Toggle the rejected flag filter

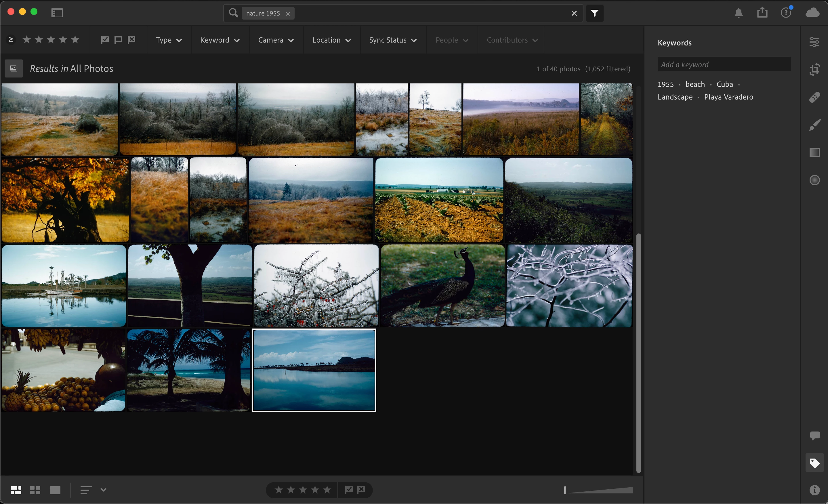[x=131, y=40]
